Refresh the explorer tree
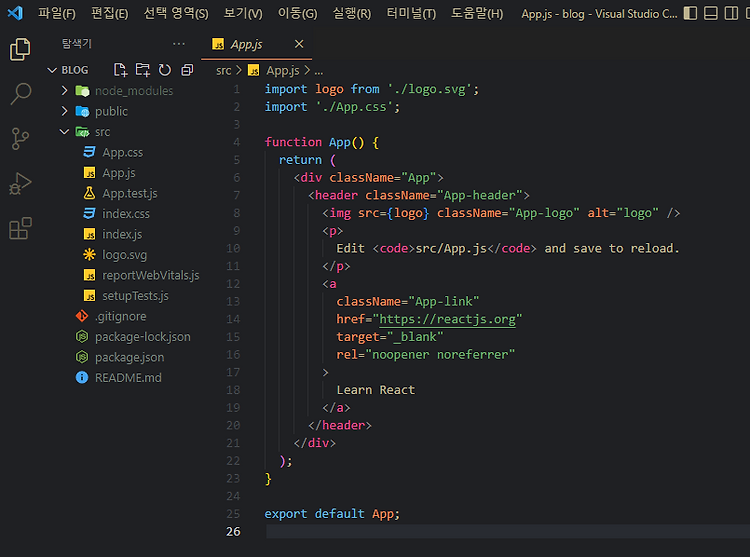 coord(165,70)
